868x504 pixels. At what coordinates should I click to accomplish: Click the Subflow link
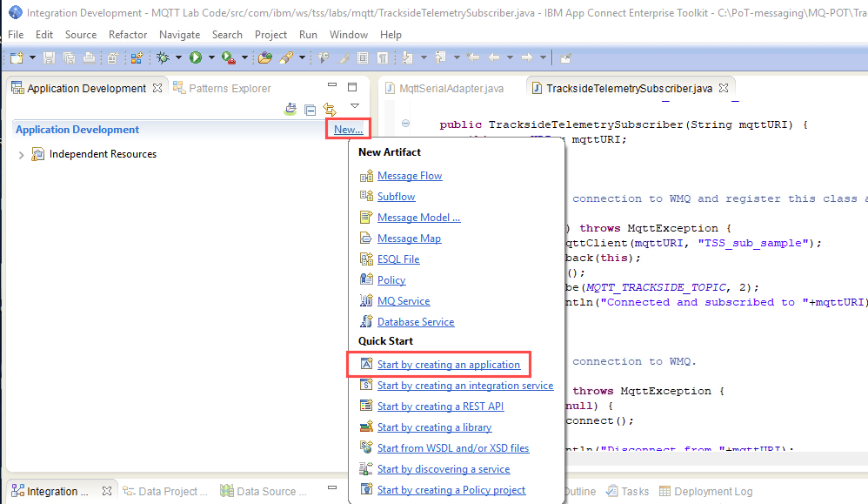(x=397, y=197)
